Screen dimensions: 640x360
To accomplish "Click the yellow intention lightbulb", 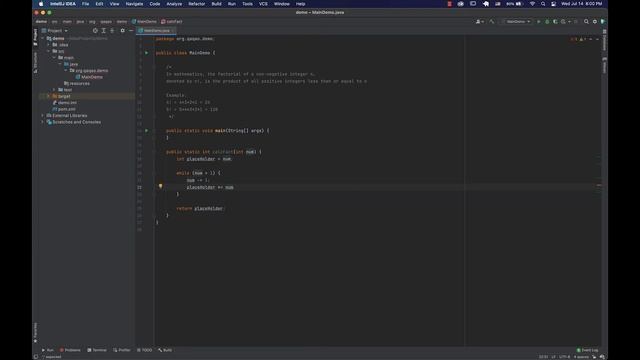I will point(160,186).
